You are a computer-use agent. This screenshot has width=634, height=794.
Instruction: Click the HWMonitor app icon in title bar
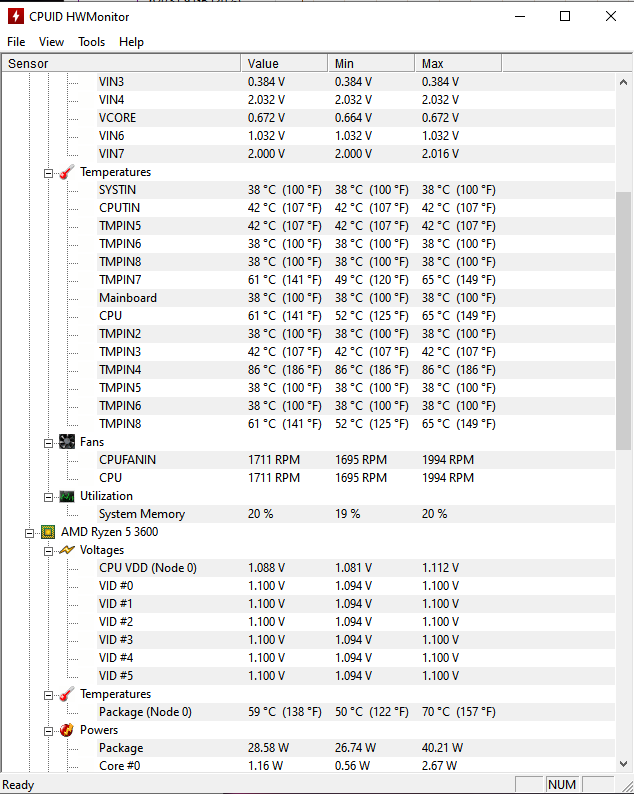tap(16, 16)
